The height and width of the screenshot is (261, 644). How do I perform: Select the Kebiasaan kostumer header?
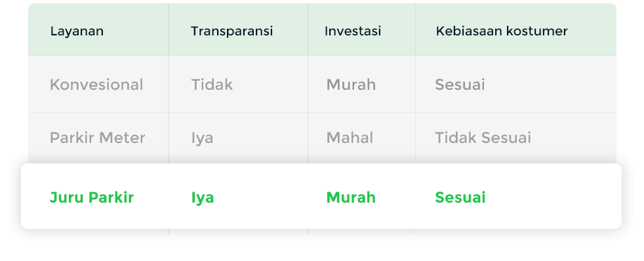(502, 31)
